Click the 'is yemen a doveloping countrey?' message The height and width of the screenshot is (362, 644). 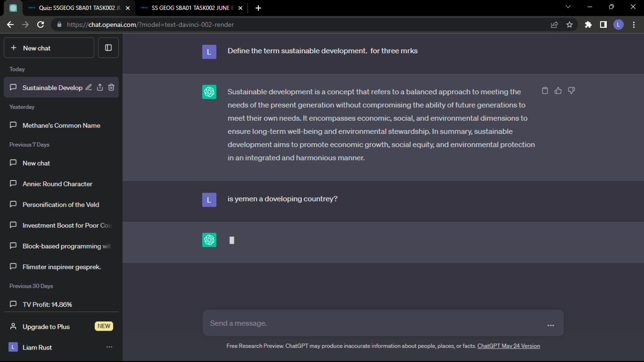coord(282,199)
